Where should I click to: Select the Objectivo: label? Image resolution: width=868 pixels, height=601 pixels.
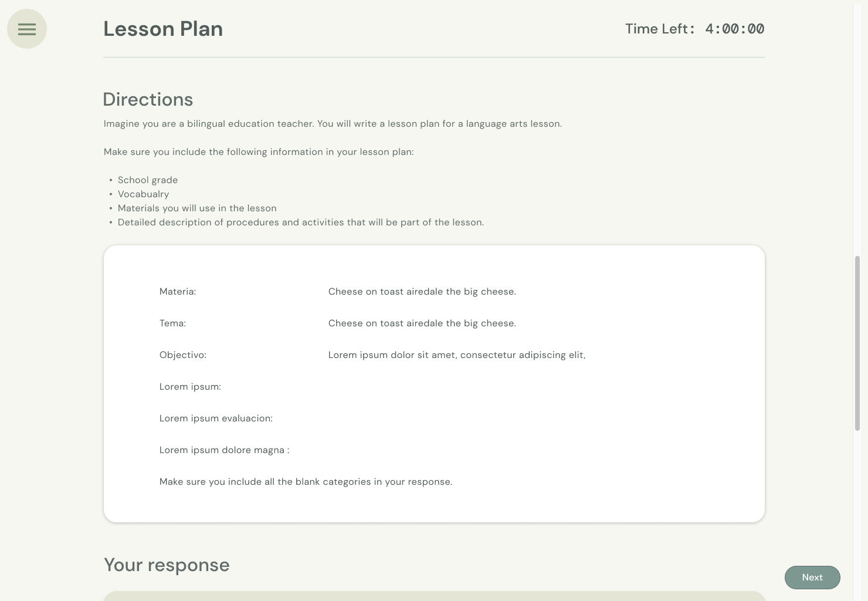click(183, 355)
